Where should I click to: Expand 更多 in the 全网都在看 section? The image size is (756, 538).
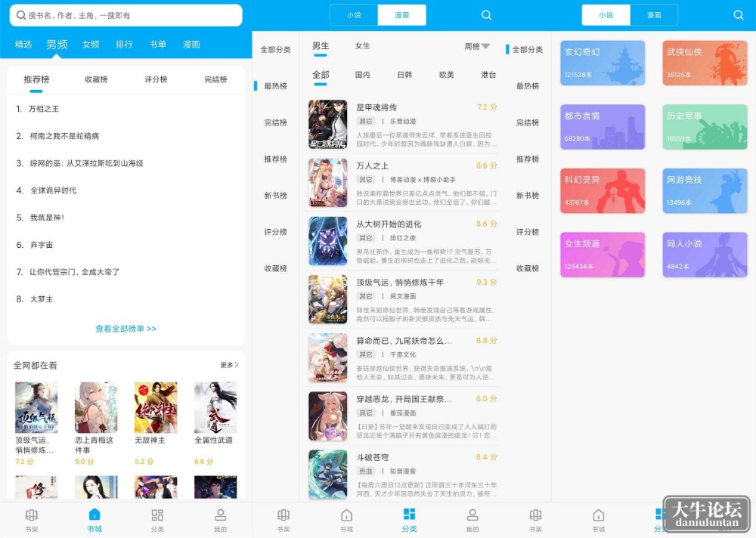pyautogui.click(x=230, y=365)
